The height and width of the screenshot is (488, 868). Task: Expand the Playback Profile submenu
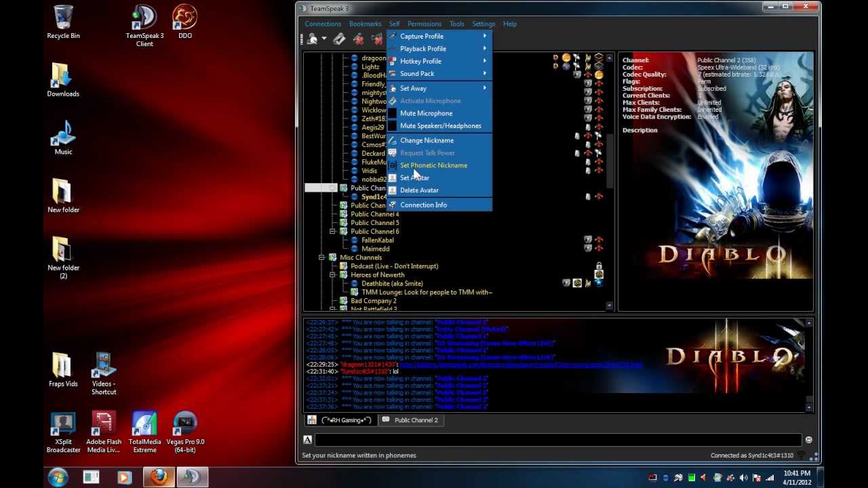coord(439,49)
